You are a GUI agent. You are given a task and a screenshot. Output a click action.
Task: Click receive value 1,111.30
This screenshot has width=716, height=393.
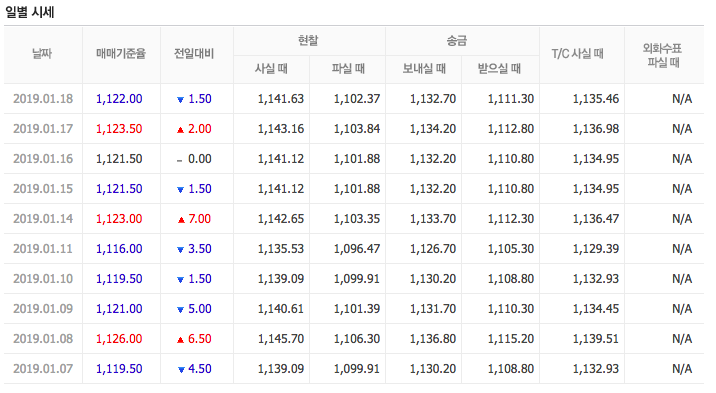click(x=511, y=99)
